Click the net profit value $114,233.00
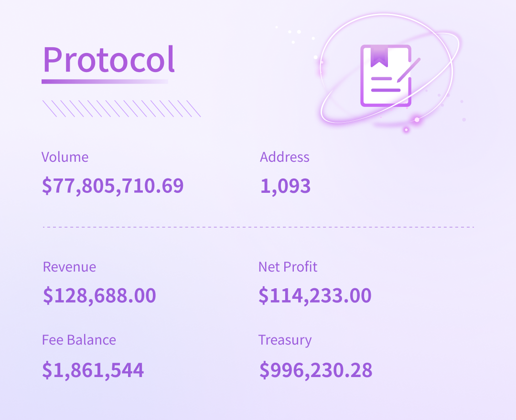This screenshot has width=516, height=420. coord(315,295)
